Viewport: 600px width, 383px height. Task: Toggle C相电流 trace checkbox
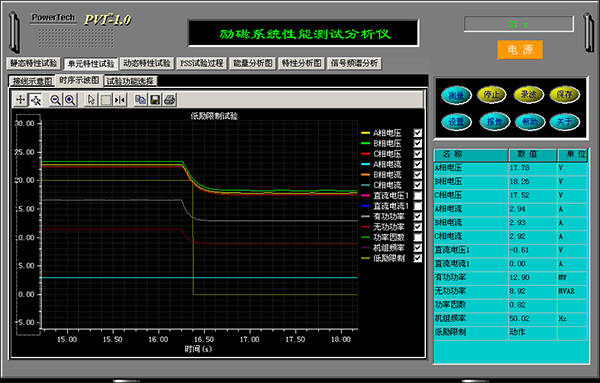point(417,185)
